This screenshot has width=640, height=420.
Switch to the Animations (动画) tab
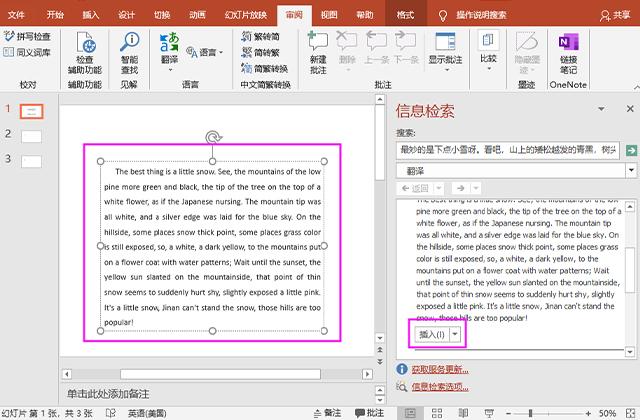click(x=198, y=15)
